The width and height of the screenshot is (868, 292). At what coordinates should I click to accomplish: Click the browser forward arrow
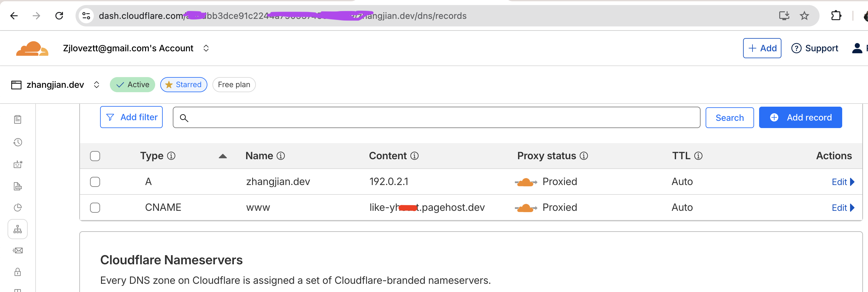pos(37,15)
